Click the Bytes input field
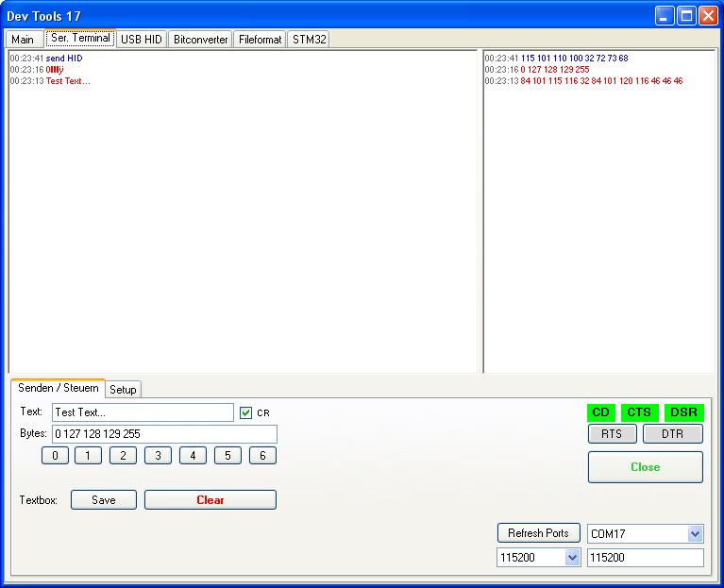 click(164, 434)
